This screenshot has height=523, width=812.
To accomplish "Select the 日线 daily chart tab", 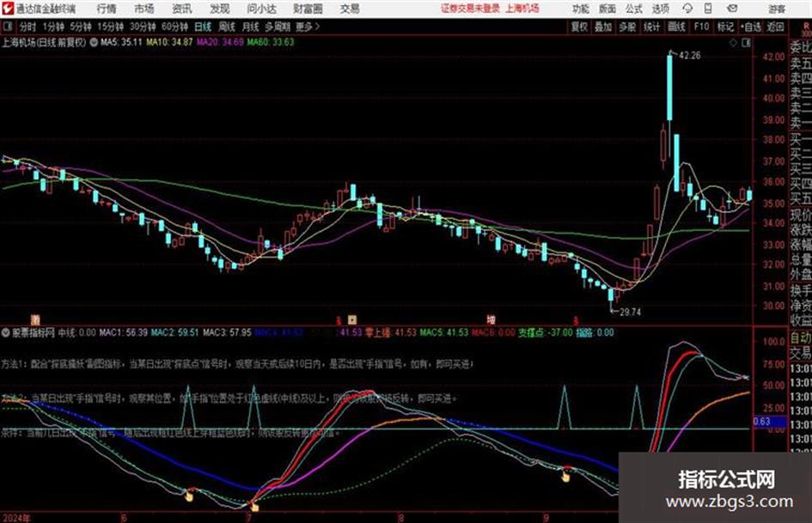I will (x=203, y=27).
